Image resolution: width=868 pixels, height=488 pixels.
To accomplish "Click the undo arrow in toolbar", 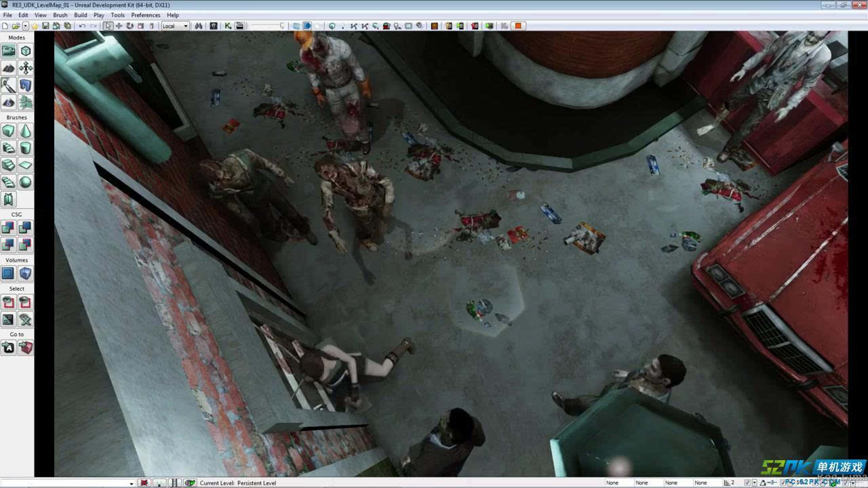I will point(82,26).
